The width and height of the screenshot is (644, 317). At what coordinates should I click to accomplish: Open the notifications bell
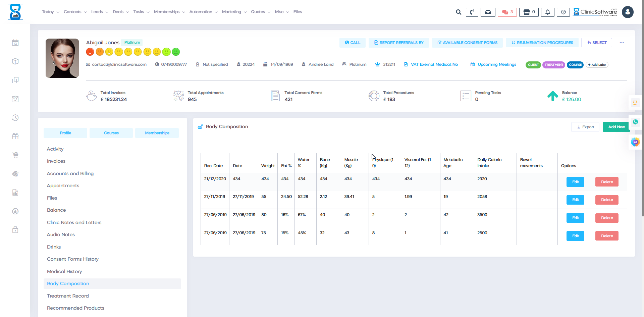[x=547, y=12]
